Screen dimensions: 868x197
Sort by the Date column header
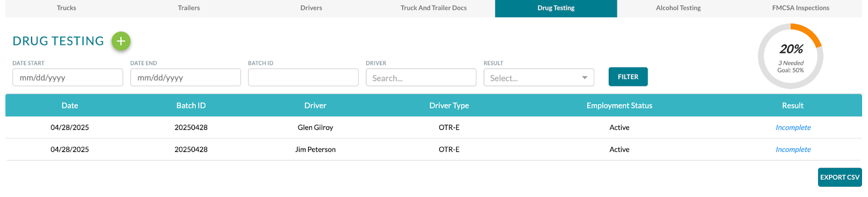(x=70, y=106)
